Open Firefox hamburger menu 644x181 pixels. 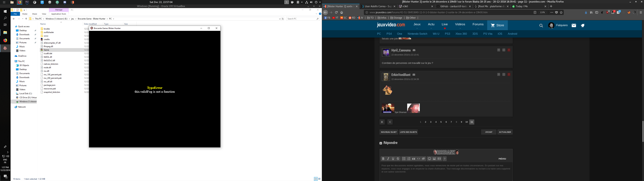[641, 13]
